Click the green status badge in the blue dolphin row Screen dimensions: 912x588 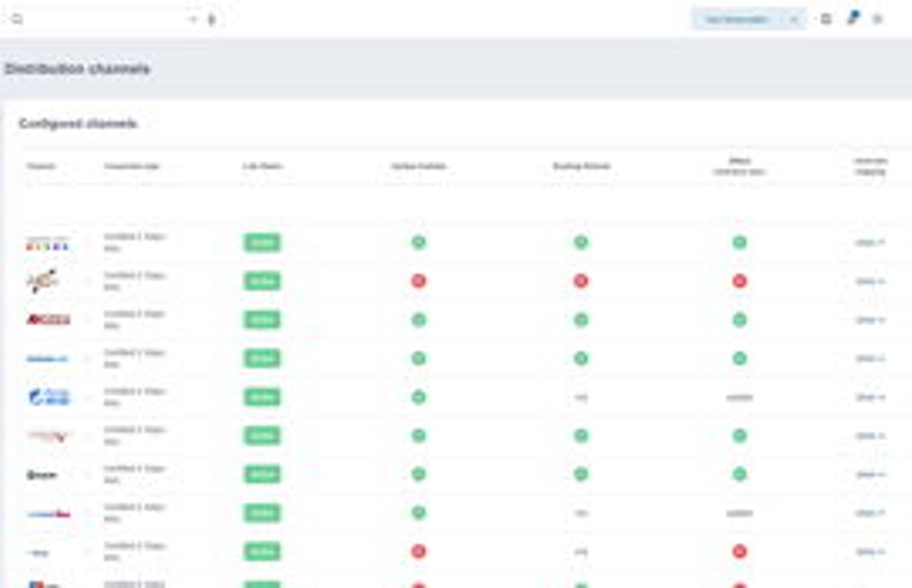click(262, 397)
